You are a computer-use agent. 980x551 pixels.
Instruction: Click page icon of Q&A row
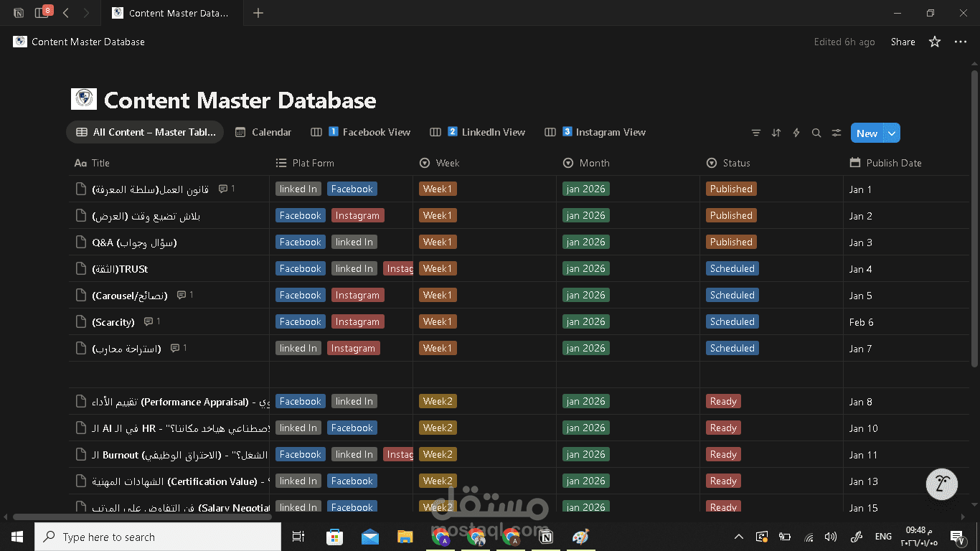click(x=80, y=242)
